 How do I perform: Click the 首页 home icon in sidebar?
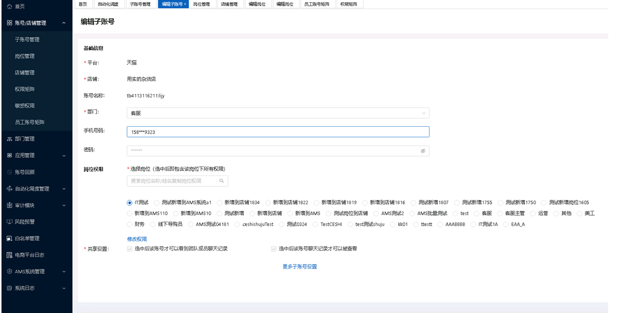9,6
